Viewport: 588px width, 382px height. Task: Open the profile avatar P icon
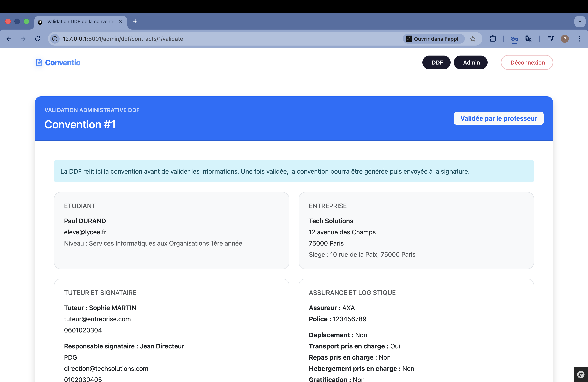[x=565, y=39]
